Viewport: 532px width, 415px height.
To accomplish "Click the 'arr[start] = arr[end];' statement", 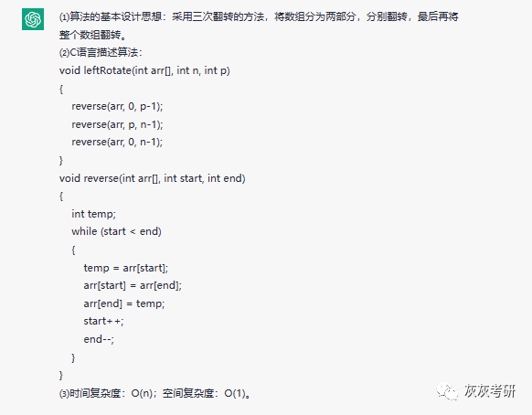I will [x=133, y=285].
